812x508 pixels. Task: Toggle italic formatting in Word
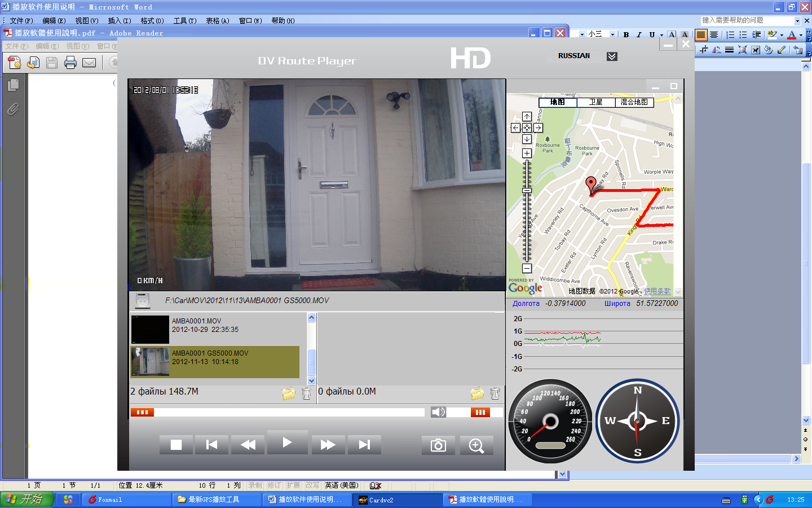(x=639, y=34)
